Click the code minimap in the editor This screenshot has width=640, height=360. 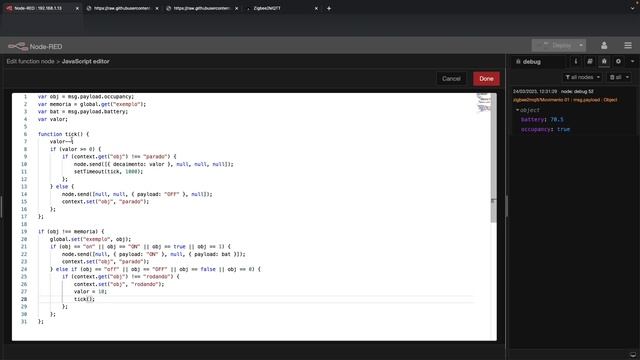483,102
